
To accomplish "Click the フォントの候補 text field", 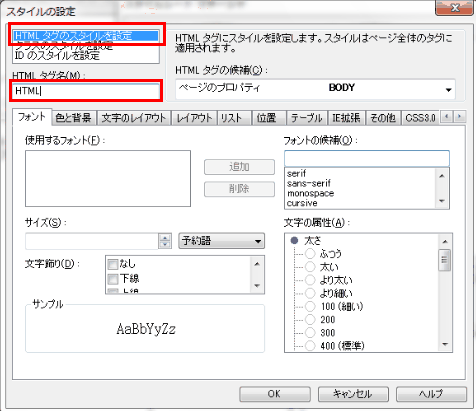I will click(x=367, y=158).
